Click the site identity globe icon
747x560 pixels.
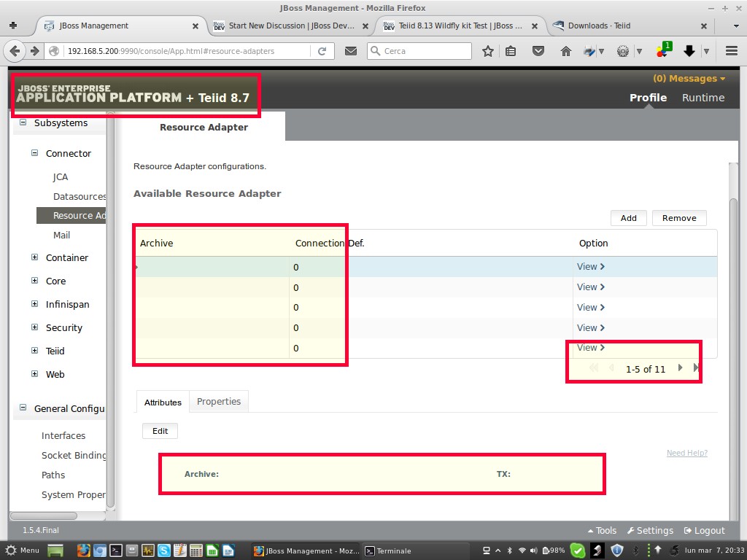[x=54, y=51]
